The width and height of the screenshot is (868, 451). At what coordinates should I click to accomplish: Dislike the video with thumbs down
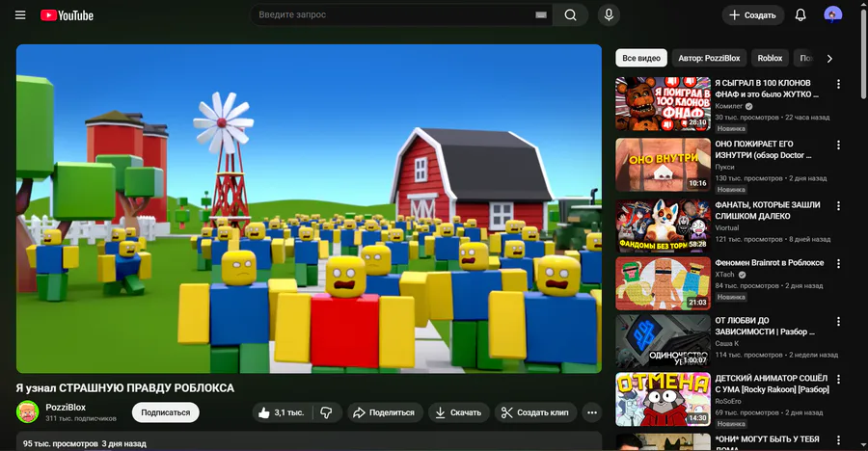327,412
